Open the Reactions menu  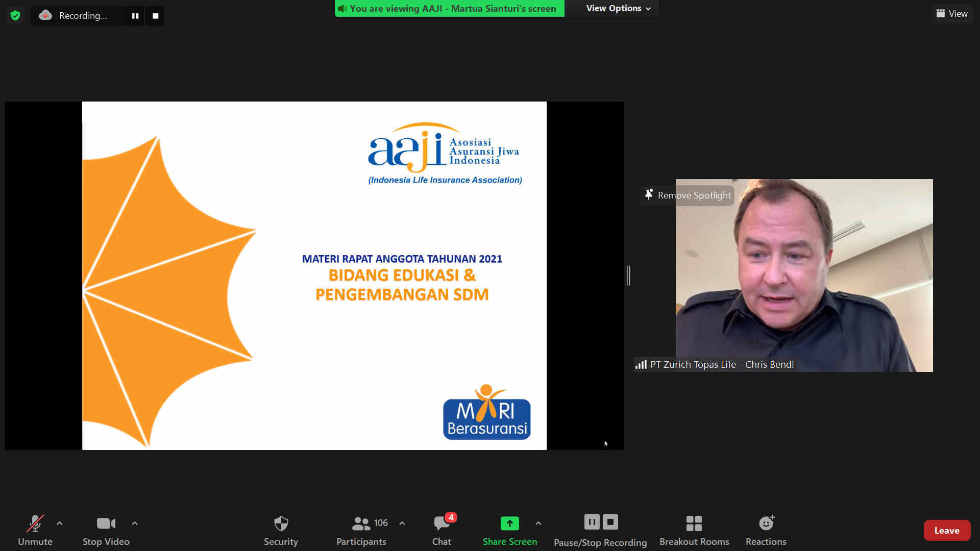[766, 531]
